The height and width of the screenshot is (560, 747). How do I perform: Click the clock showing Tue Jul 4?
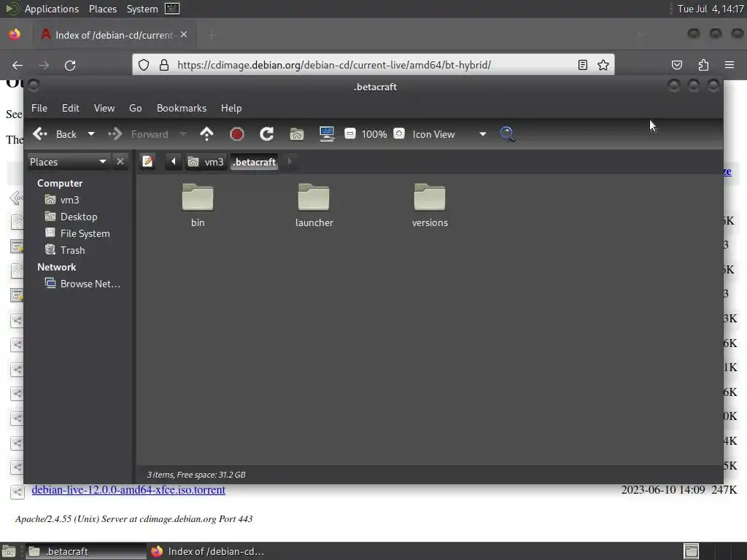(x=711, y=9)
